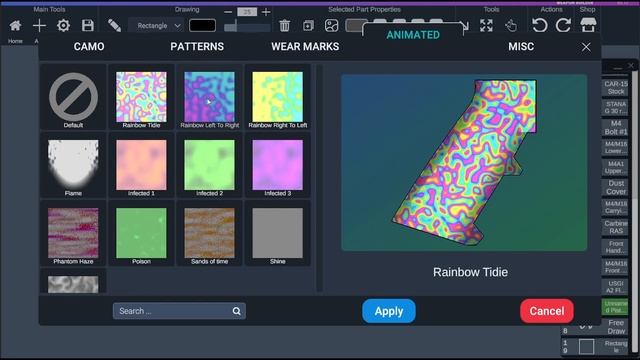
Task: Adjust the brush size slider
Action: coord(247,27)
